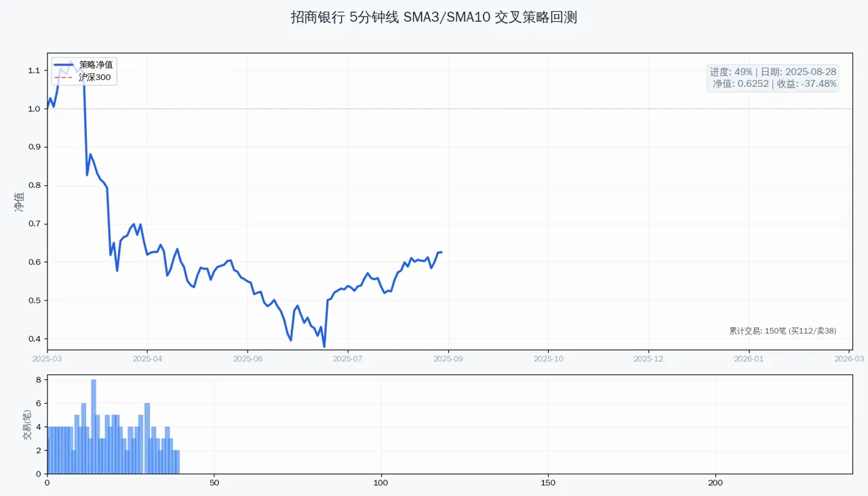Click the 2025-04 date tick label

point(147,358)
